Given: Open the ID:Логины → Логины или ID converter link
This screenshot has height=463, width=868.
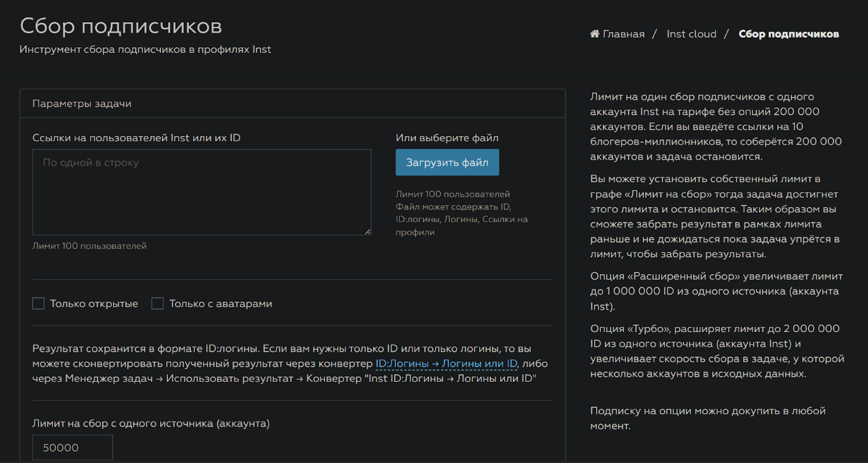Looking at the screenshot, I should coord(446,363).
